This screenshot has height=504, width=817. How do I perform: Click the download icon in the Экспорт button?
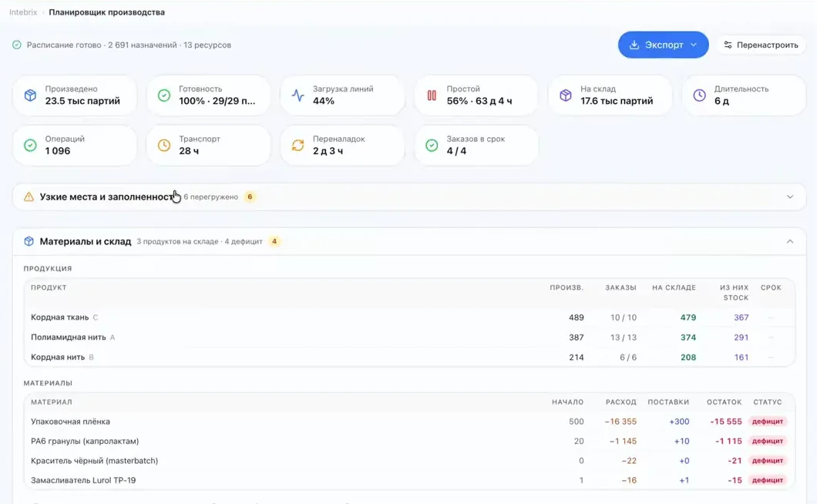[634, 45]
